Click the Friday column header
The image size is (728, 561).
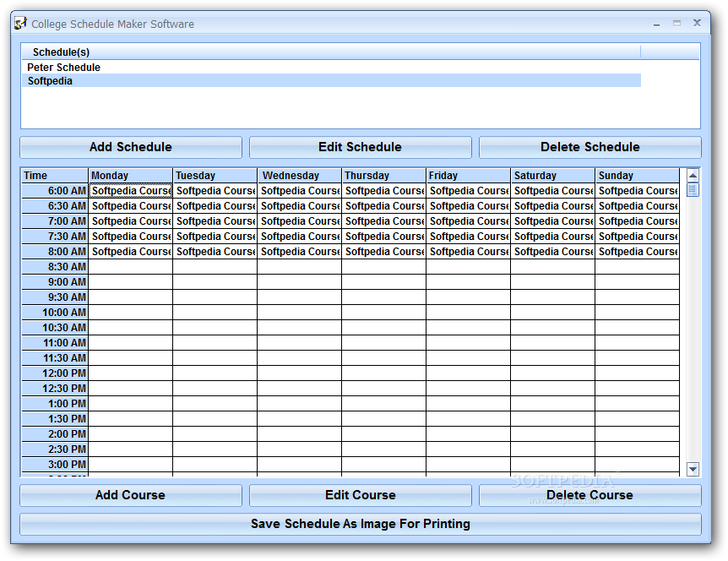pos(469,176)
